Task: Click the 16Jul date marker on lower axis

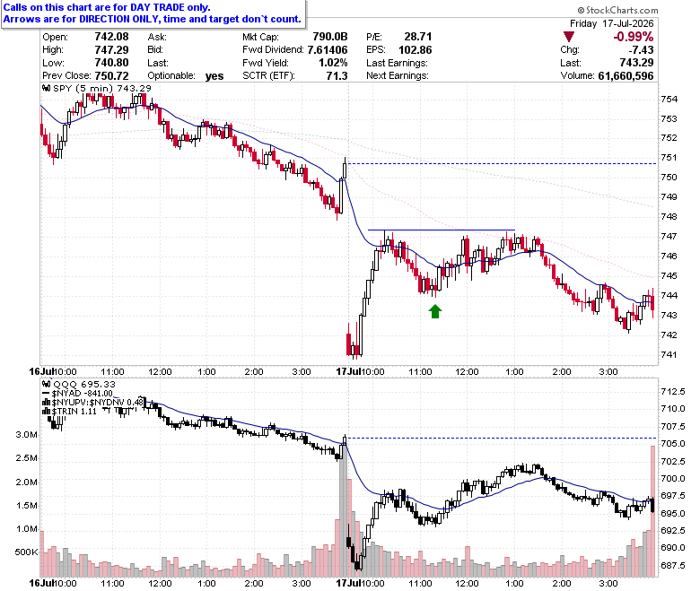Action: pos(41,583)
